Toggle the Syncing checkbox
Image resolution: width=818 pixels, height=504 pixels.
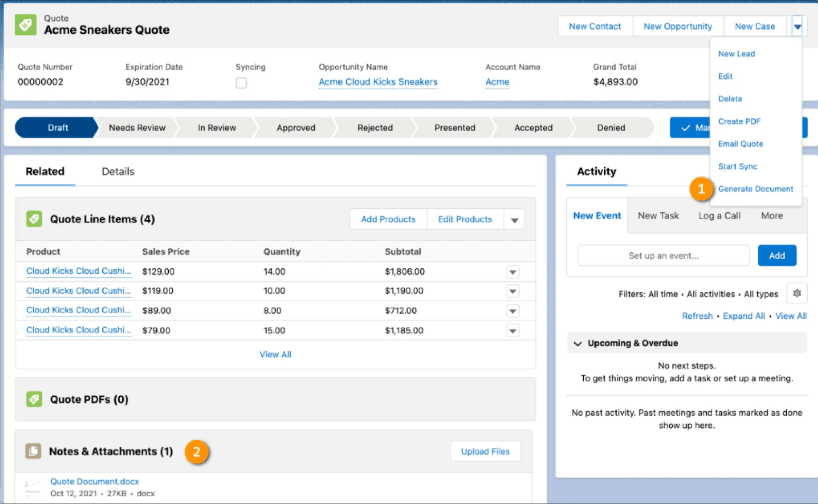pyautogui.click(x=241, y=83)
